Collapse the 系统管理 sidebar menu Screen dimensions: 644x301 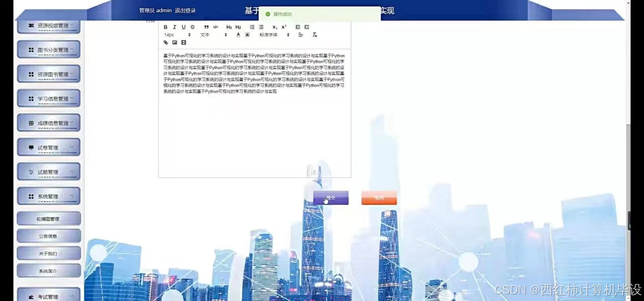[x=49, y=196]
